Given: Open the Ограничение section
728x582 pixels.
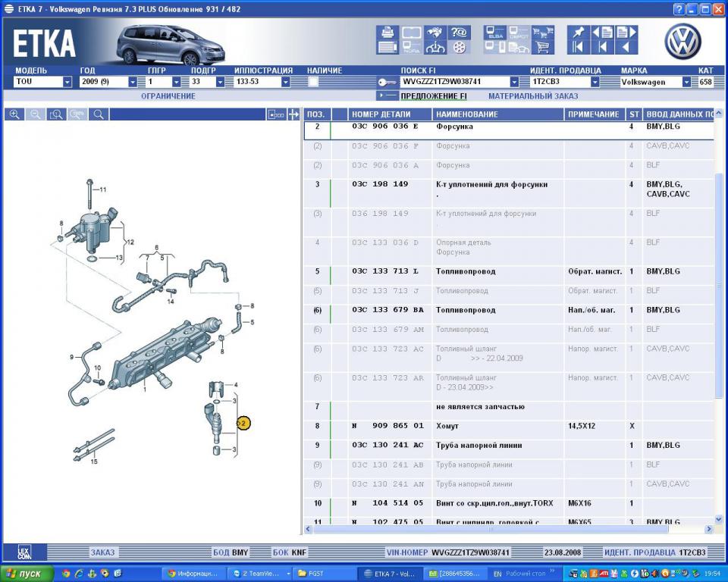Looking at the screenshot, I should pyautogui.click(x=168, y=96).
